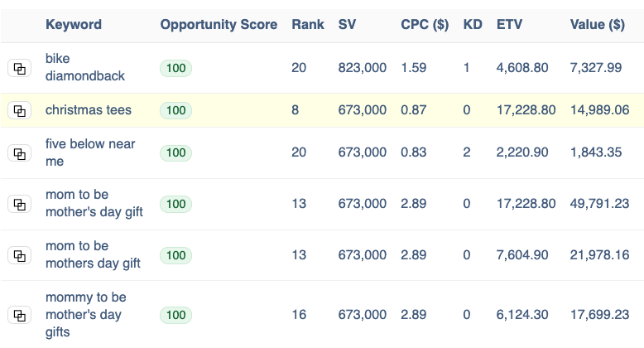Open five below near me keyword

90,152
